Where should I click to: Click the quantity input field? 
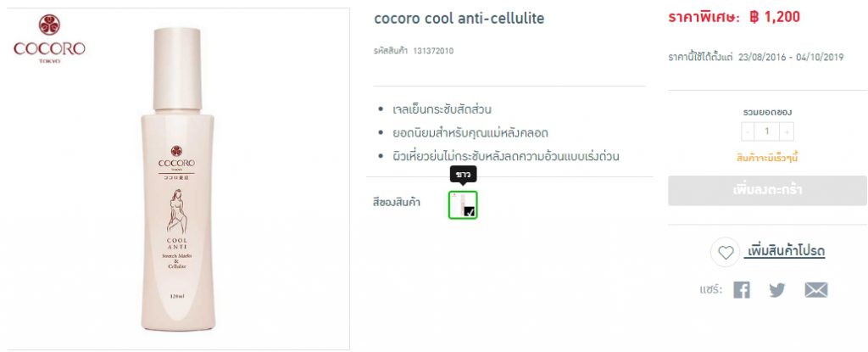point(767,131)
